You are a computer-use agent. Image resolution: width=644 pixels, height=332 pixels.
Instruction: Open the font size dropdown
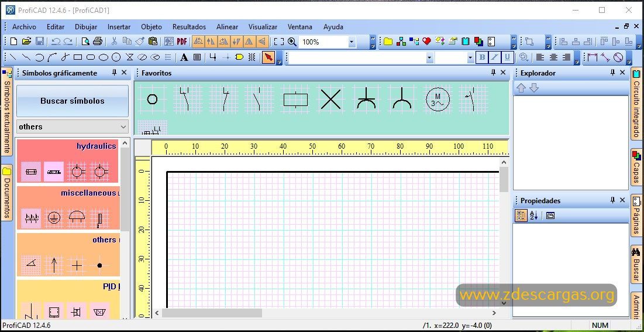tap(470, 57)
